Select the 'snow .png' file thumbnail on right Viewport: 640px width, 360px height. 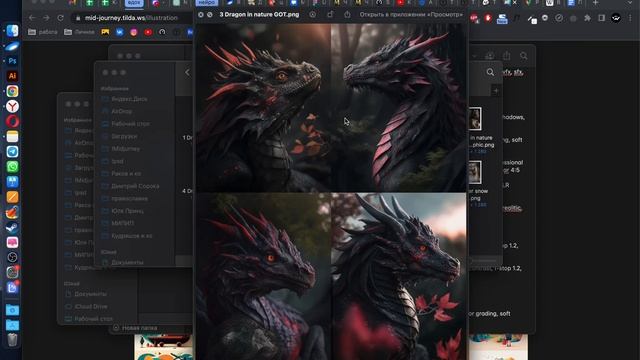[x=475, y=173]
